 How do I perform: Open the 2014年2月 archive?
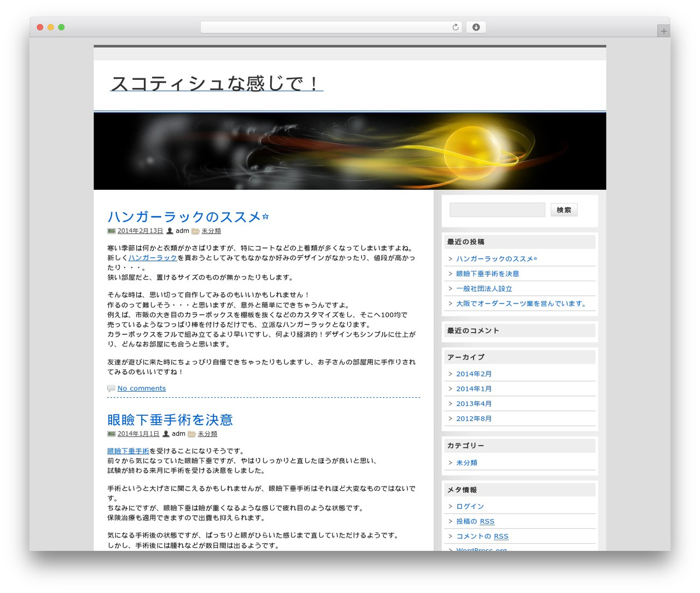474,374
